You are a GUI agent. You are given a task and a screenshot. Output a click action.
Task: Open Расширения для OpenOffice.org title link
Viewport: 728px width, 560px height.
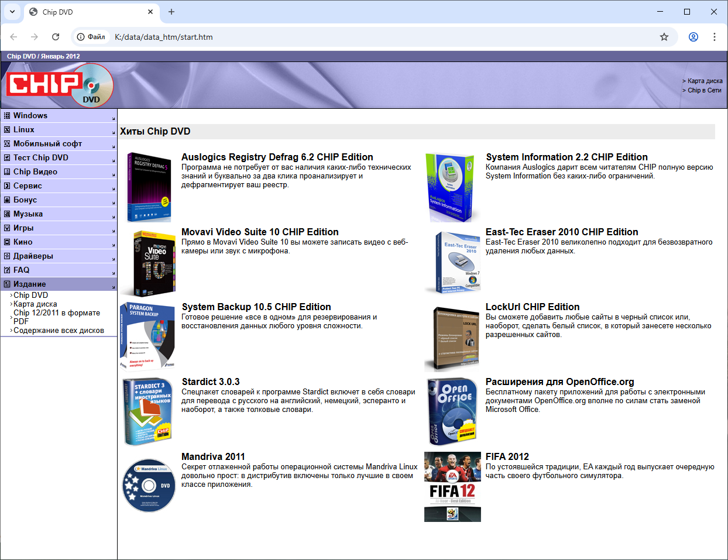(x=560, y=382)
